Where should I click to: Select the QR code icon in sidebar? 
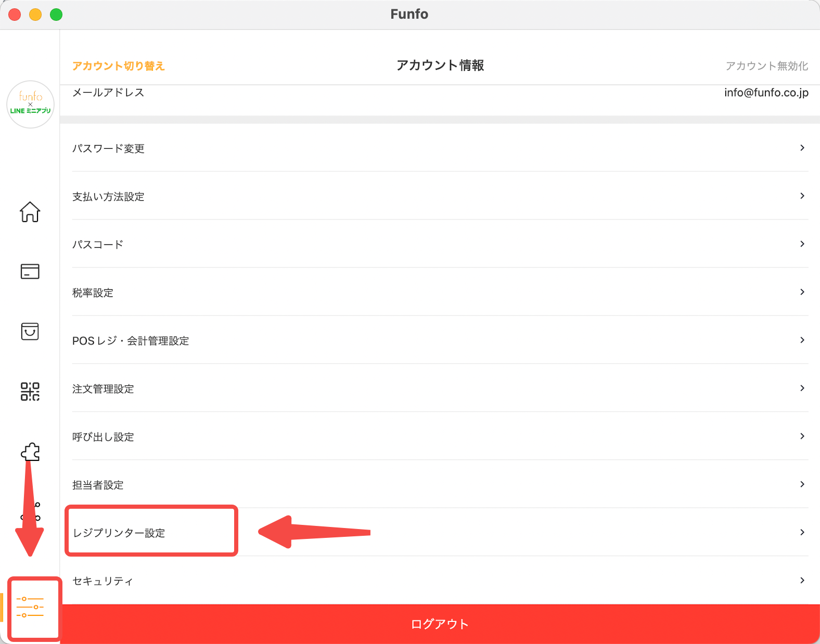click(30, 391)
